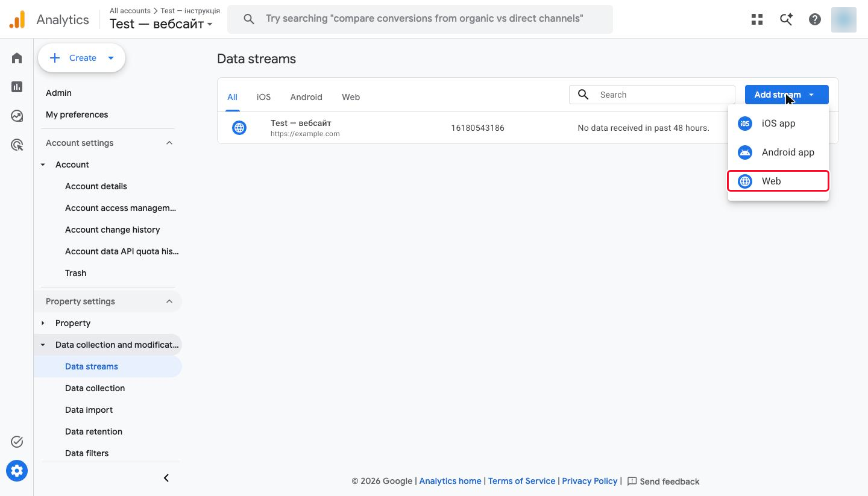Open Home from the left rail
This screenshot has height=496, width=868.
tap(17, 58)
